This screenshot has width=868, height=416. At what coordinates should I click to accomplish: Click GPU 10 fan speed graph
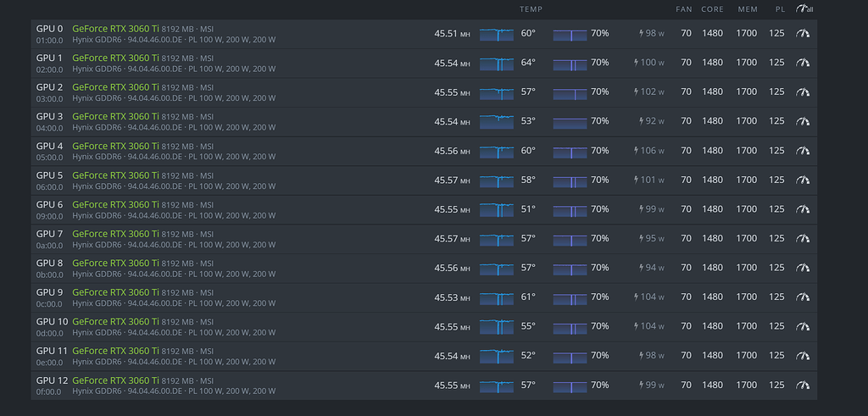(x=570, y=328)
